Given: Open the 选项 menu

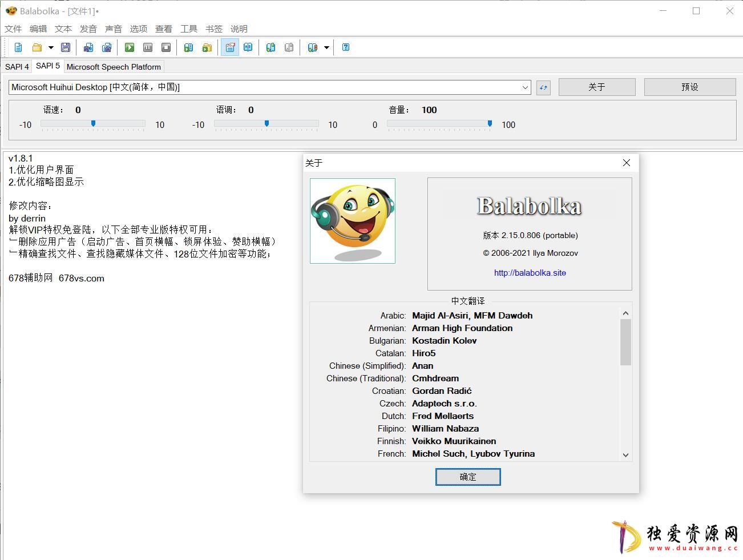Looking at the screenshot, I should (139, 29).
